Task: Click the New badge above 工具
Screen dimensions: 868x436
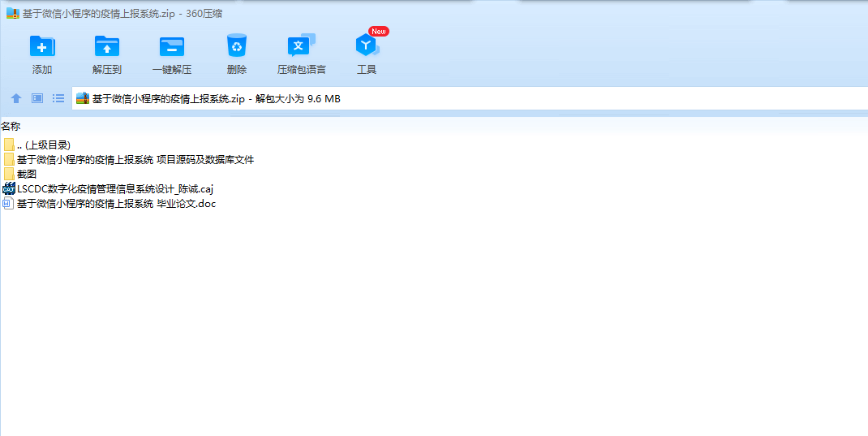Action: (379, 32)
